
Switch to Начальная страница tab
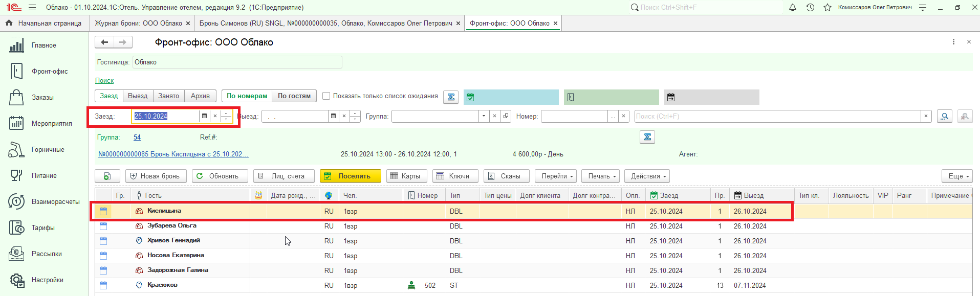(x=45, y=24)
